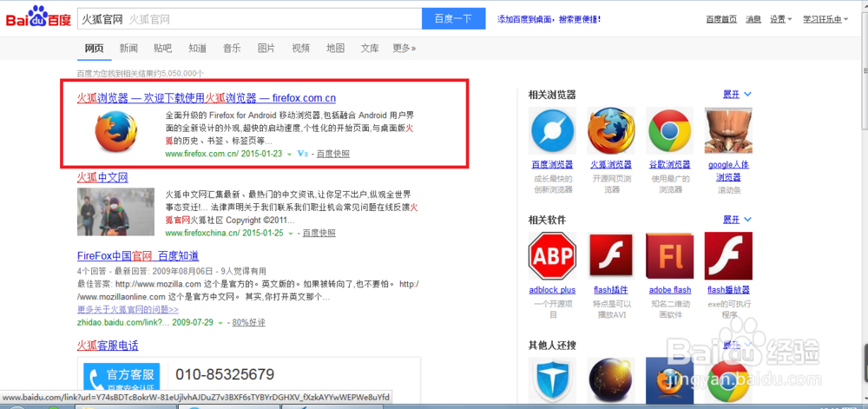Switch to the 贴吧 tab
The width and height of the screenshot is (868, 409).
pyautogui.click(x=163, y=48)
